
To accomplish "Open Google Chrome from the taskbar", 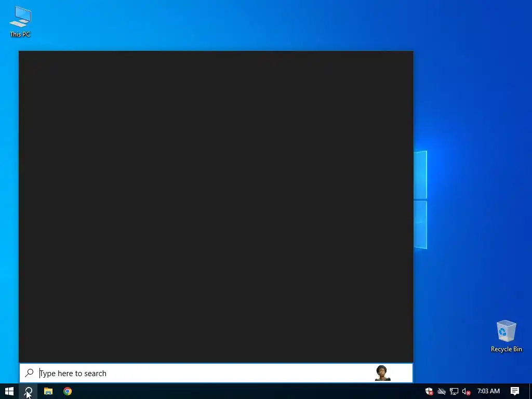I will click(68, 391).
